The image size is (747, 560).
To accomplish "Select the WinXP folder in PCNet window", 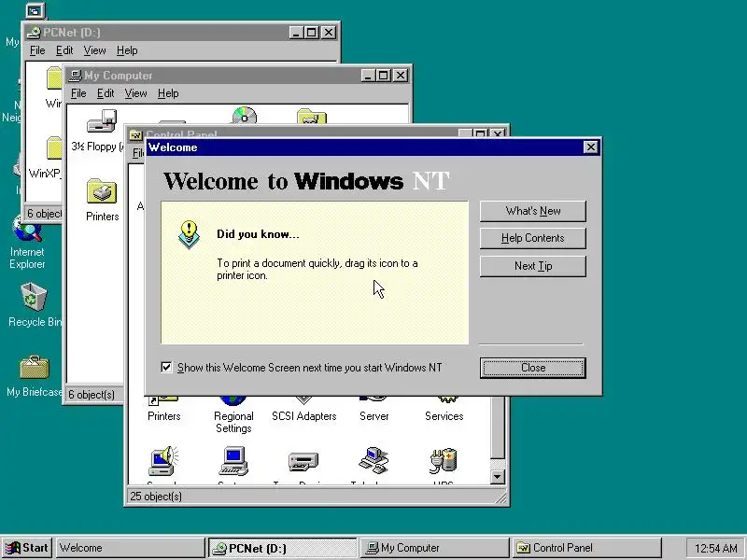I will [x=46, y=157].
